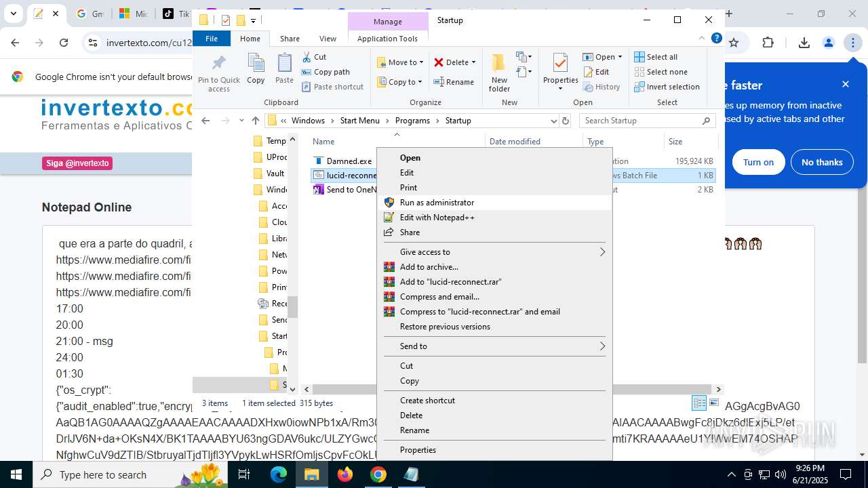Click Turn on in Chrome popup

[x=758, y=163]
